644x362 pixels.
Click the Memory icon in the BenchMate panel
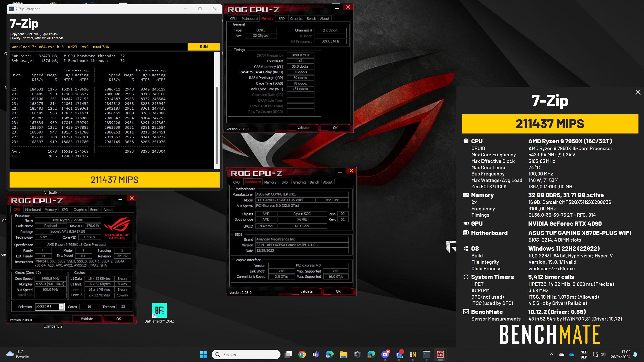coord(466,195)
